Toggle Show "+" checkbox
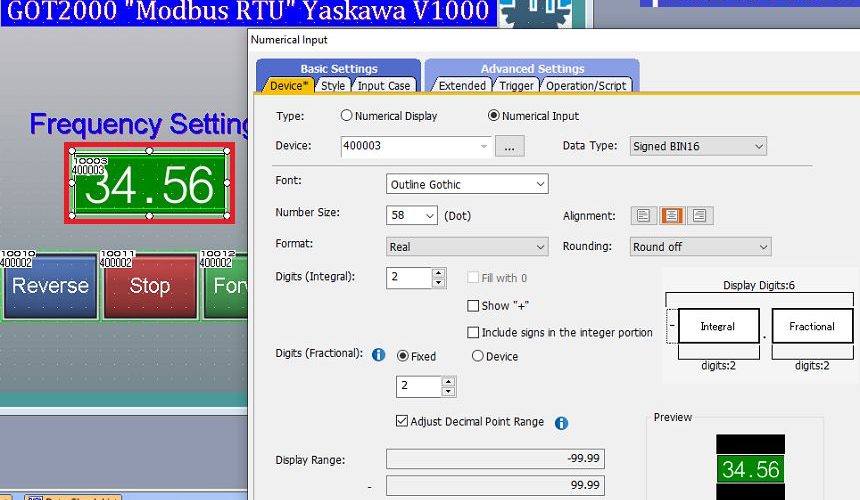 pos(473,305)
